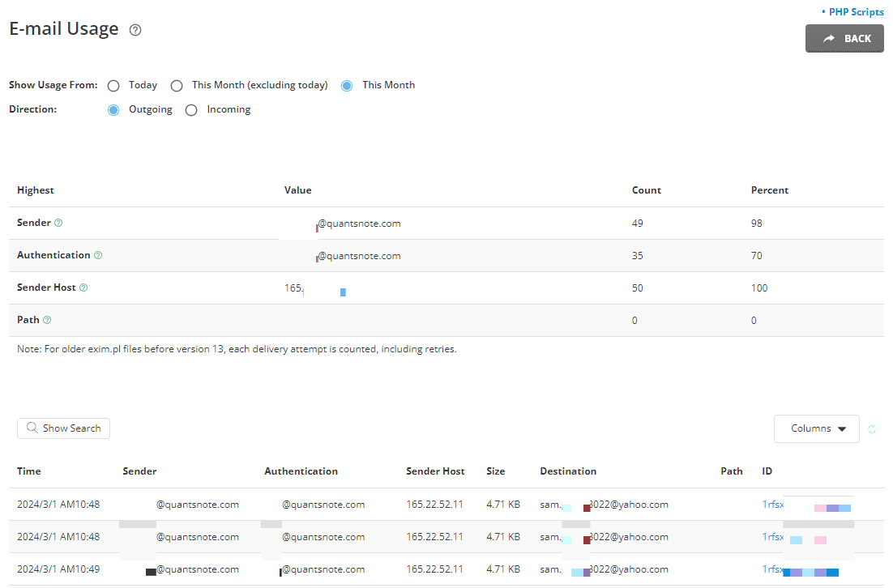Open the PHP Scripts link
The image size is (893, 588).
[856, 12]
